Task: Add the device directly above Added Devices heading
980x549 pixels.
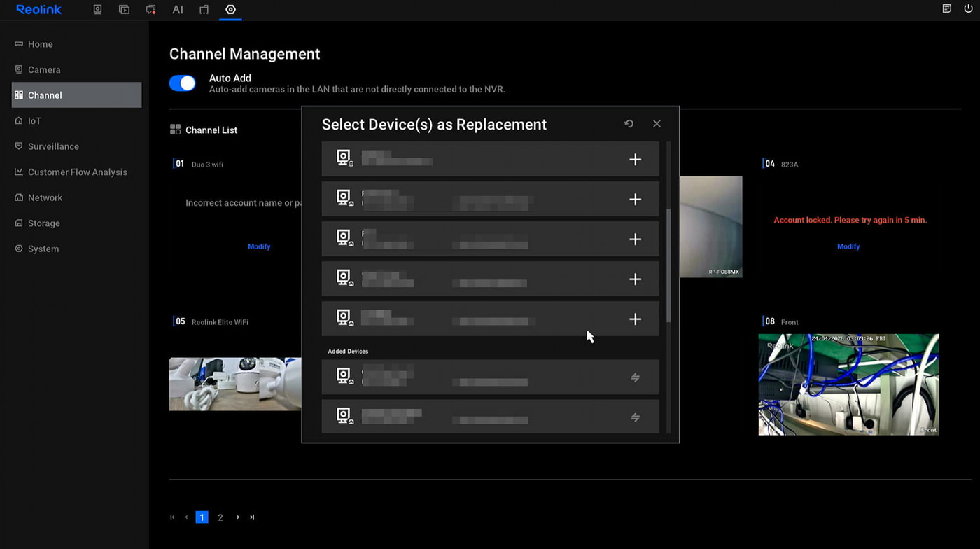Action: pyautogui.click(x=635, y=319)
